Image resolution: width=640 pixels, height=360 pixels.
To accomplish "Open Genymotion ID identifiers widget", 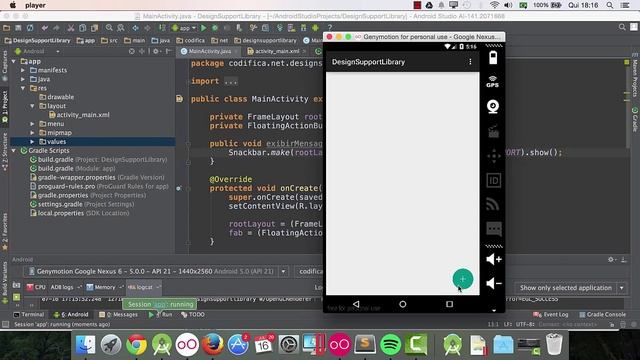I will pos(493,180).
